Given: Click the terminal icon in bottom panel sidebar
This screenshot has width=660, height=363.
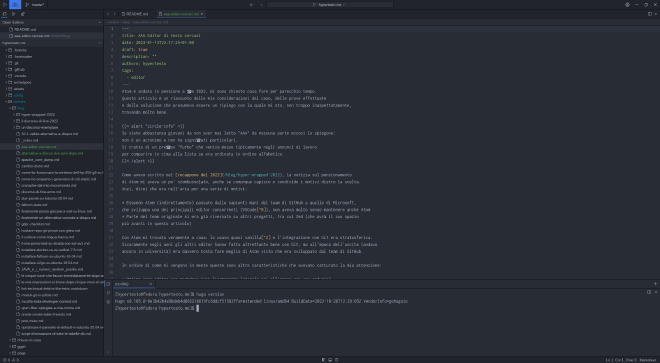Looking at the screenshot, I should click(108, 284).
